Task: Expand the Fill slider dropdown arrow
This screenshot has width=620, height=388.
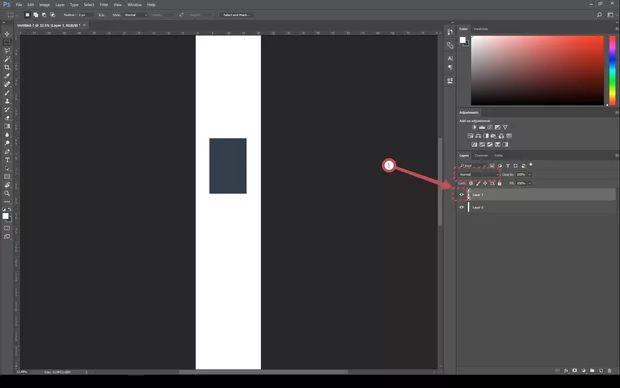Action: tap(530, 184)
